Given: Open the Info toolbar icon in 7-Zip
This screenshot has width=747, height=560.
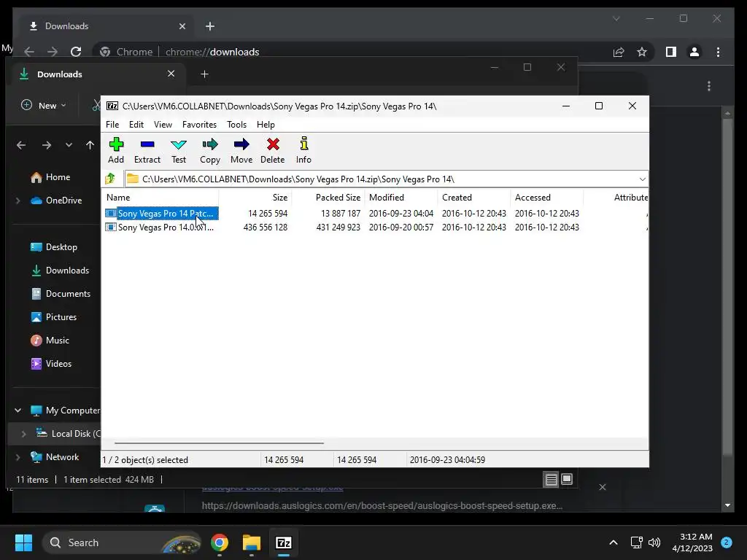Looking at the screenshot, I should [303, 150].
